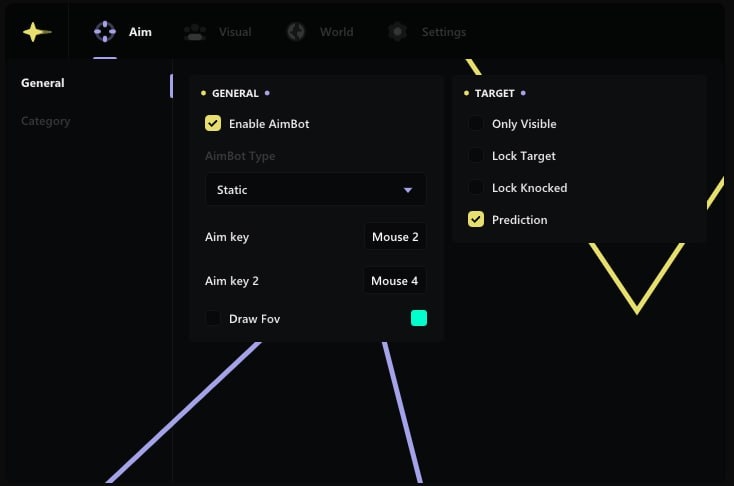Click the yellow star logo icon
This screenshot has height=486, width=734.
pyautogui.click(x=37, y=32)
